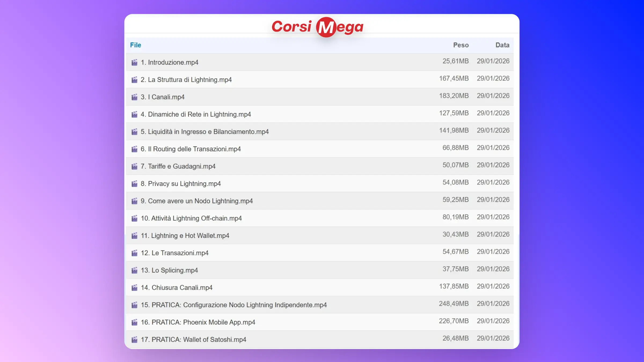This screenshot has height=362, width=644.
Task: Click the 137,85MB size for Chiusura Canali
Action: (x=453, y=286)
